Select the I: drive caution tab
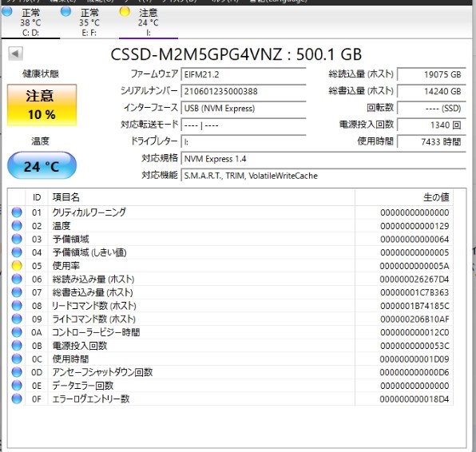 click(148, 22)
